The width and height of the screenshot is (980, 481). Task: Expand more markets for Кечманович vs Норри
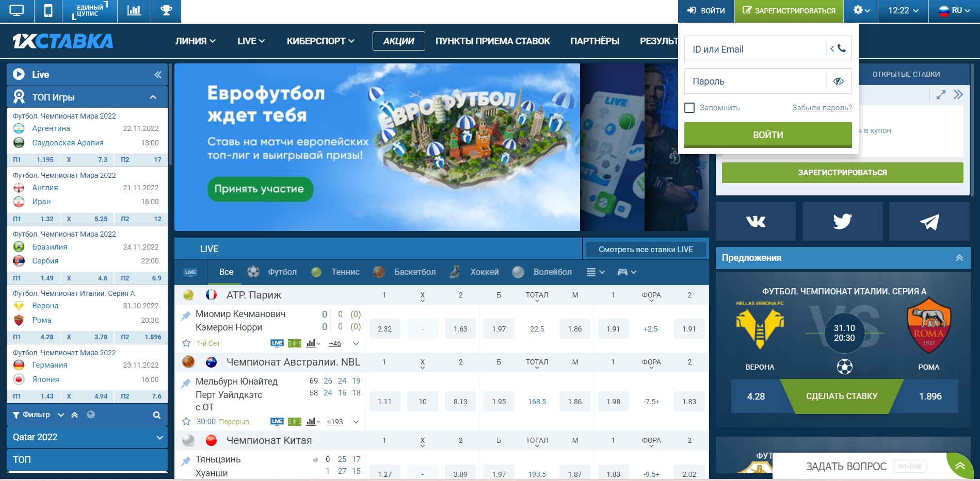click(356, 343)
